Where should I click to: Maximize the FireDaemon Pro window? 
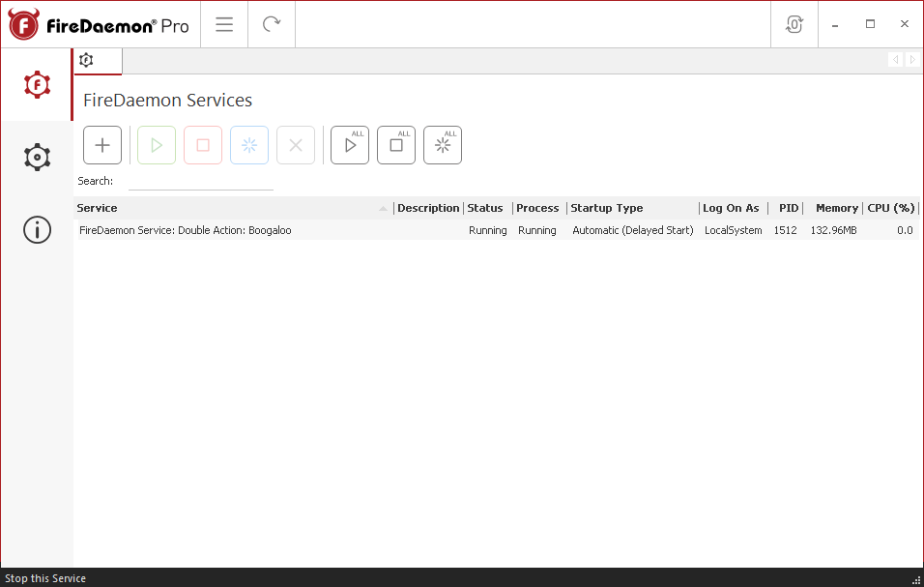(870, 24)
